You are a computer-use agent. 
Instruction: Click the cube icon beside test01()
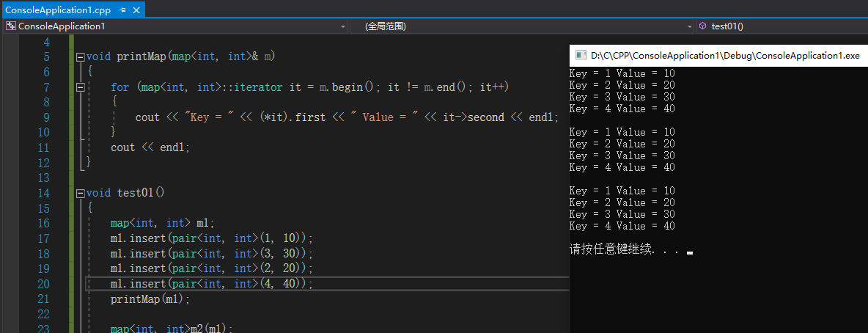702,26
